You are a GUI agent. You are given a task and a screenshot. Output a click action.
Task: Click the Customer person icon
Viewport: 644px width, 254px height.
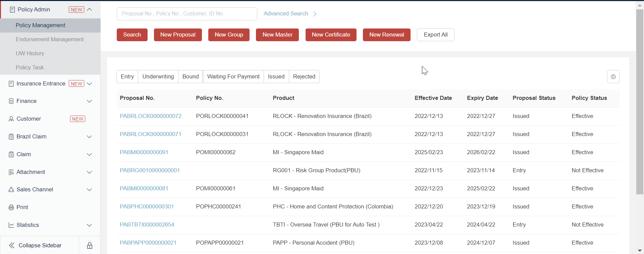11,119
